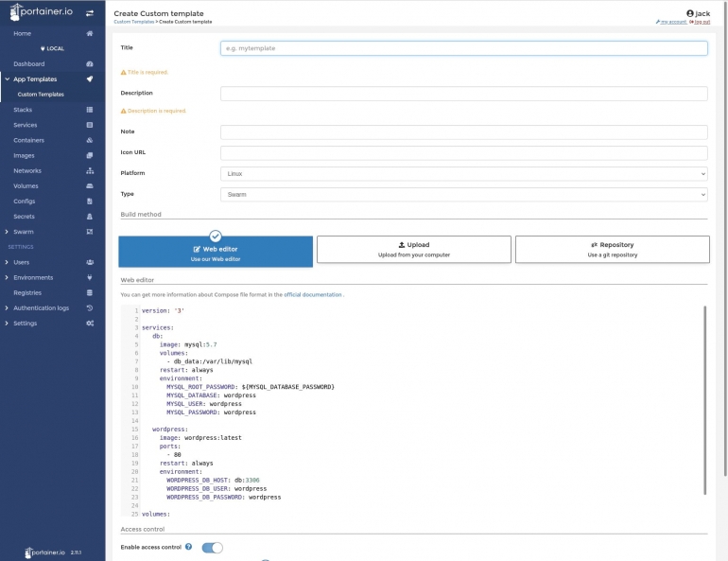Click the Users group icon
The width and height of the screenshot is (728, 561).
click(x=90, y=262)
